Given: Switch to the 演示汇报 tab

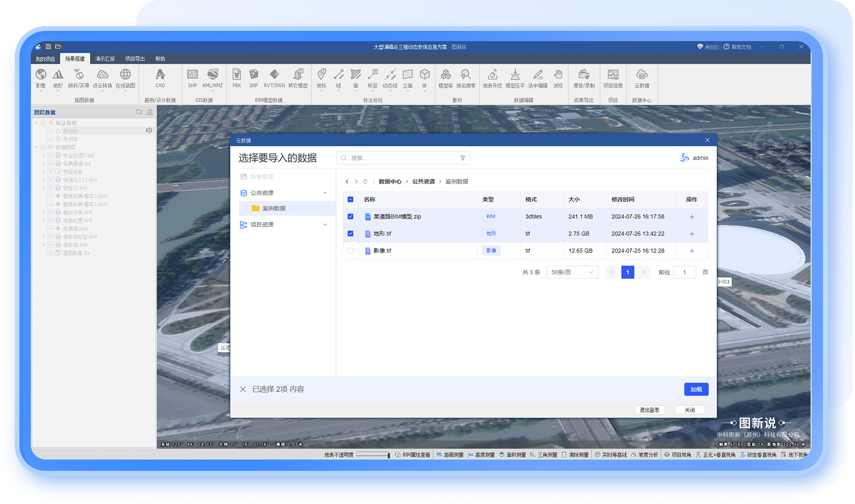Looking at the screenshot, I should coord(105,59).
